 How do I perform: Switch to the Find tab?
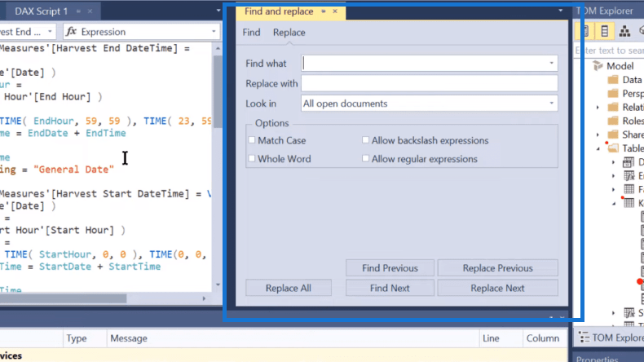pyautogui.click(x=251, y=33)
